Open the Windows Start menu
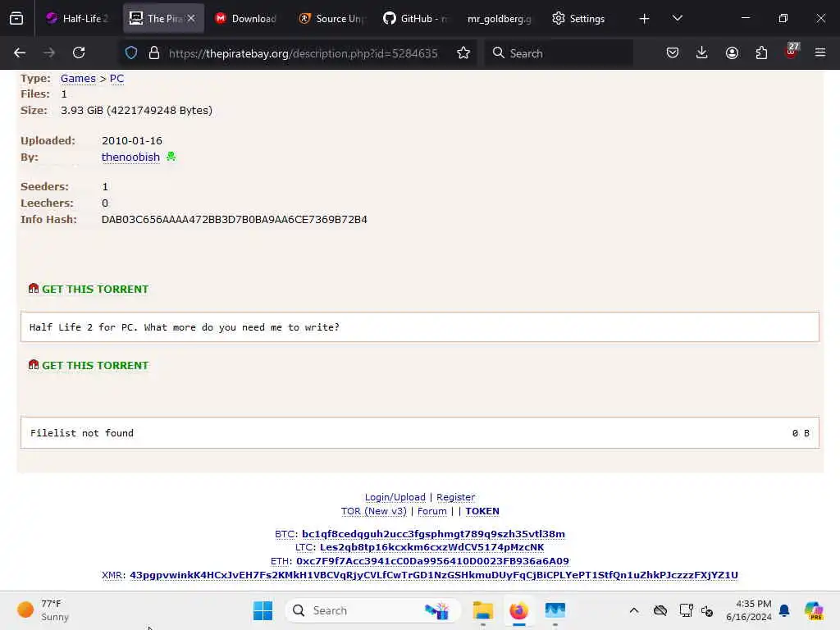The height and width of the screenshot is (630, 840). click(262, 610)
